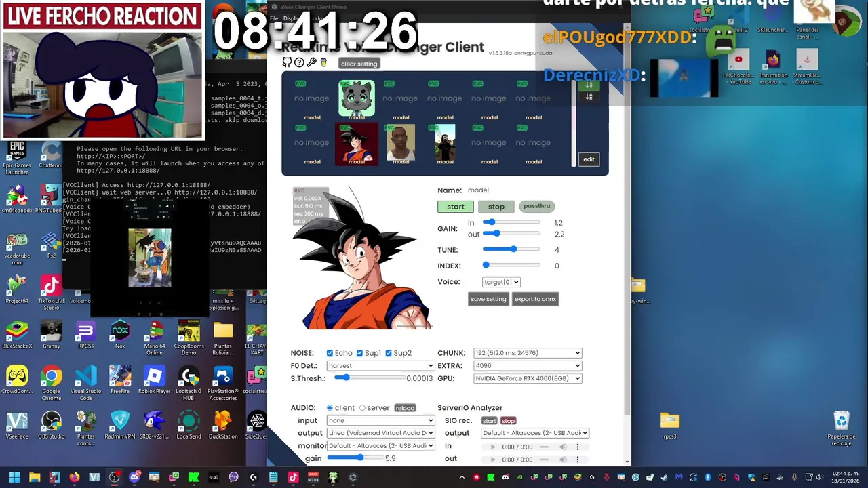868x488 pixels.
Task: Toggle the Echo noise checkbox
Action: click(330, 353)
